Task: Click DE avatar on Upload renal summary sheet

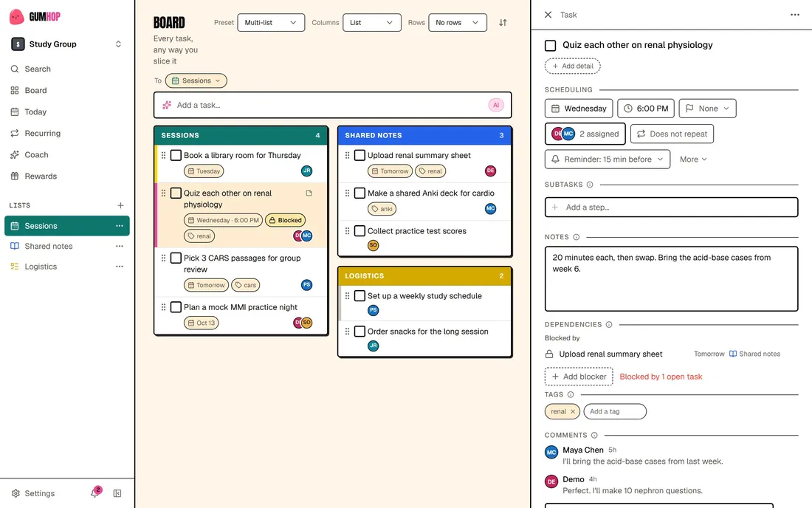Action: pyautogui.click(x=490, y=171)
